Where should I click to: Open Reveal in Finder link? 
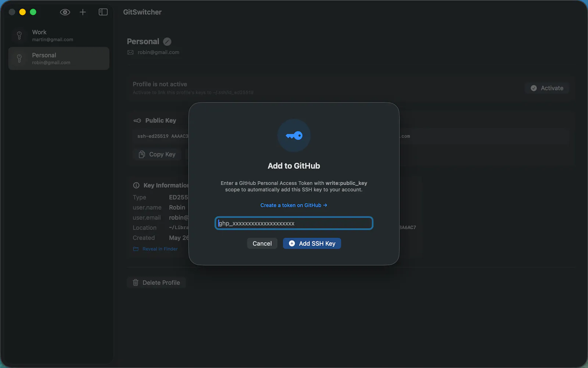160,249
